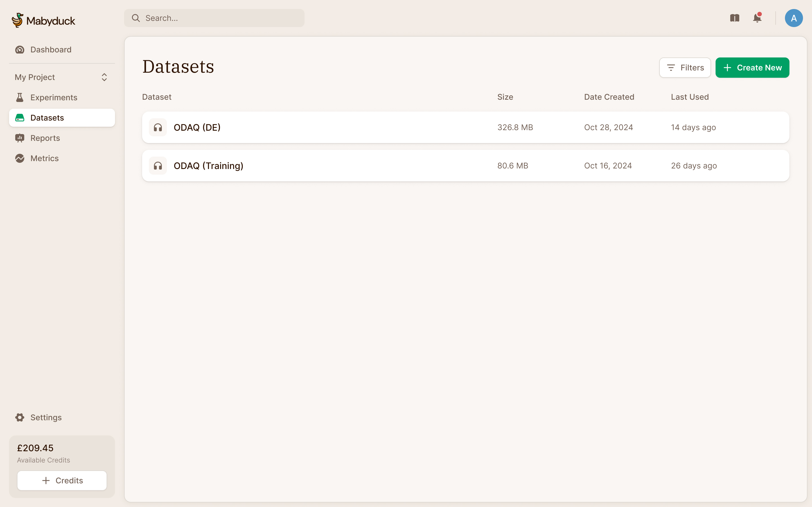Open the ODAQ (Training) dataset
The height and width of the screenshot is (507, 812).
point(465,166)
